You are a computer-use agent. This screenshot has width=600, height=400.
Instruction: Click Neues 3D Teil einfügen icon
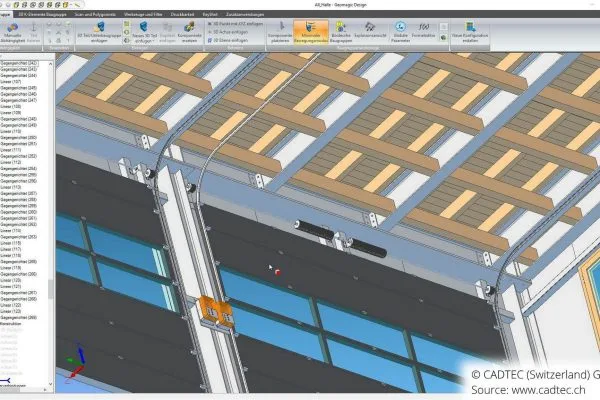pyautogui.click(x=144, y=27)
